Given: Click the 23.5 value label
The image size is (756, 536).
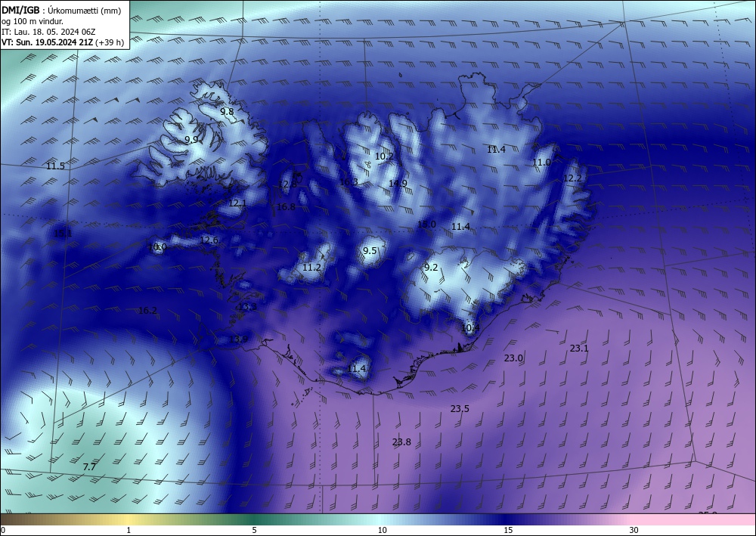Looking at the screenshot, I should pyautogui.click(x=460, y=408).
